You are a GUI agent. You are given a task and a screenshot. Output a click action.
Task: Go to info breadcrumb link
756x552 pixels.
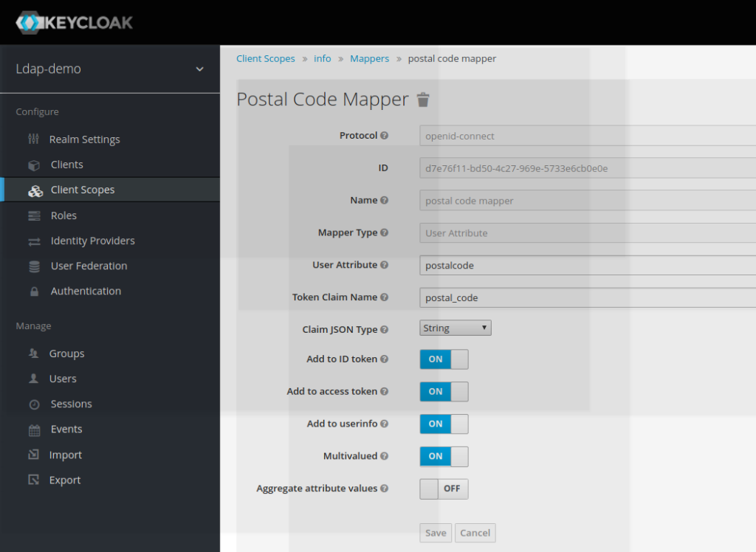pyautogui.click(x=323, y=59)
